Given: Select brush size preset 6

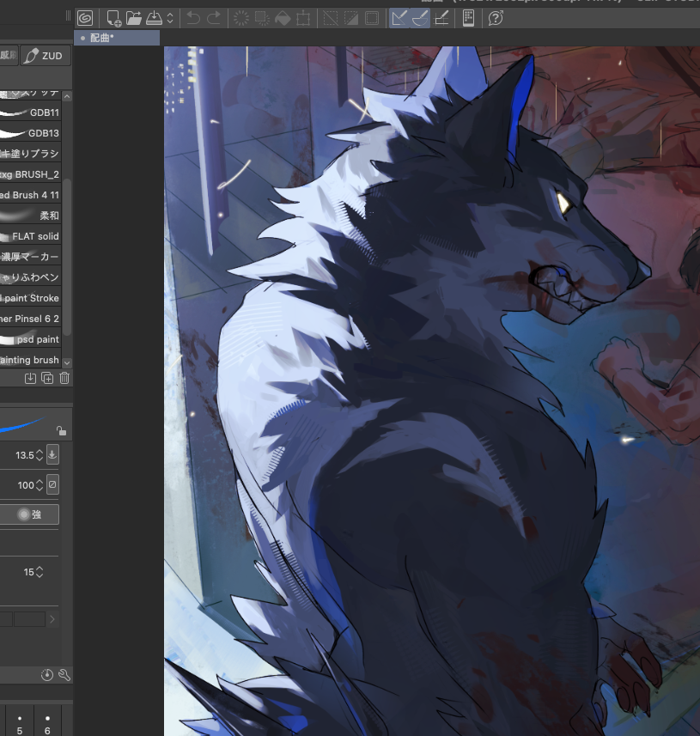Looking at the screenshot, I should (x=47, y=724).
